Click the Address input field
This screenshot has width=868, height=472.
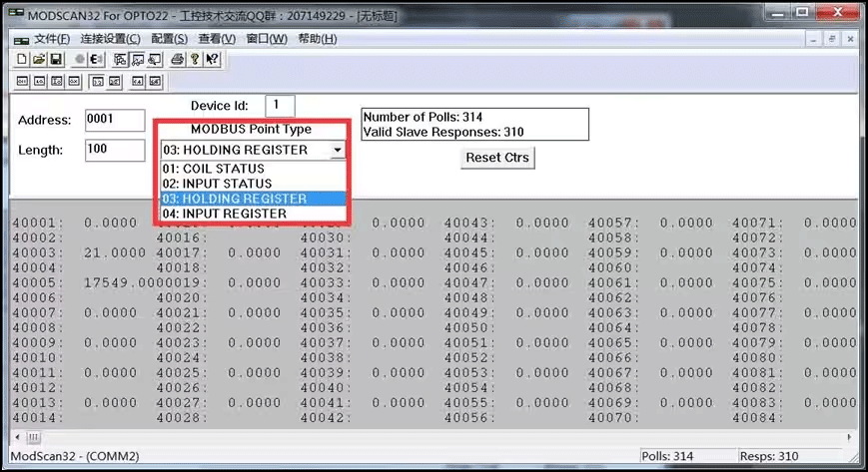point(114,121)
